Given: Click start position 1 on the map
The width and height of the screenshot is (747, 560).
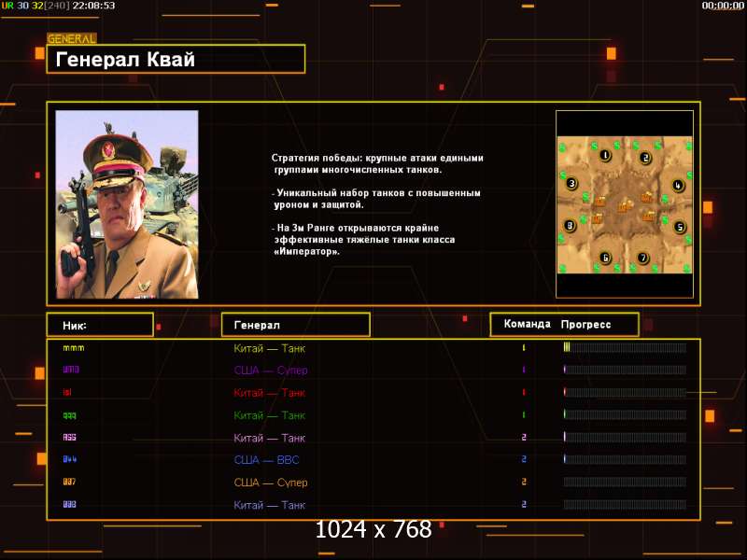Looking at the screenshot, I should [x=605, y=155].
